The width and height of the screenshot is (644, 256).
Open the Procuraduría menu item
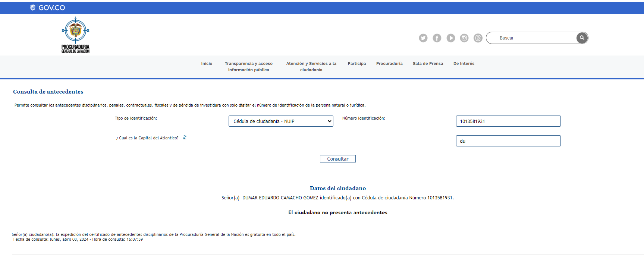point(389,64)
